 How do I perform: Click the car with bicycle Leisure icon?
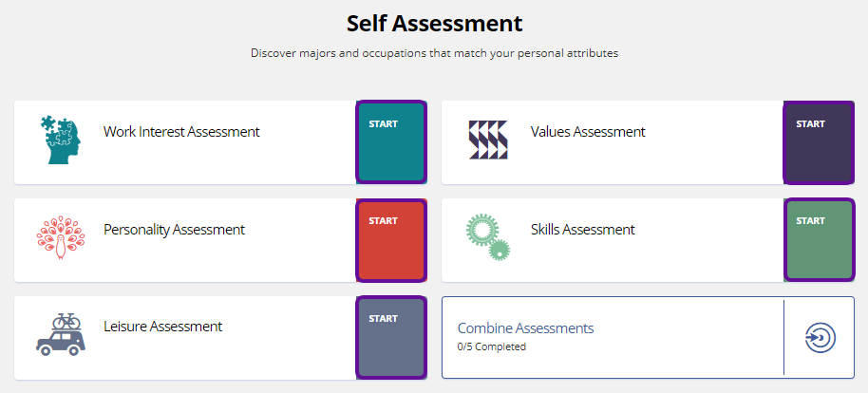[x=61, y=335]
